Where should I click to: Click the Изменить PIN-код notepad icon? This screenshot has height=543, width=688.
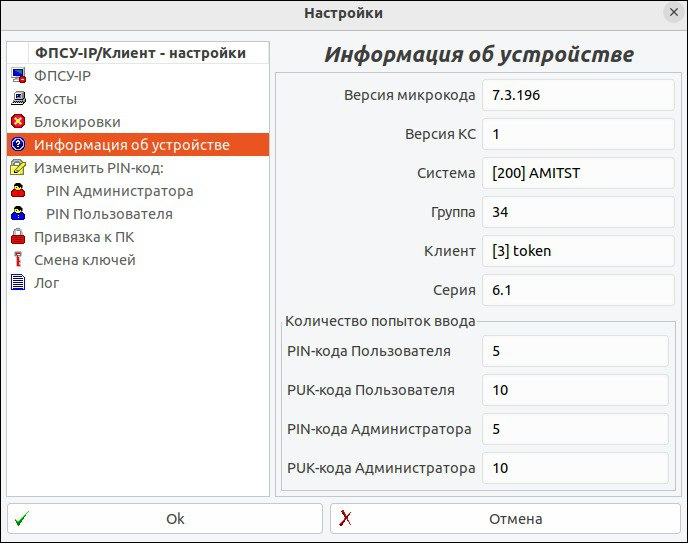click(18, 168)
